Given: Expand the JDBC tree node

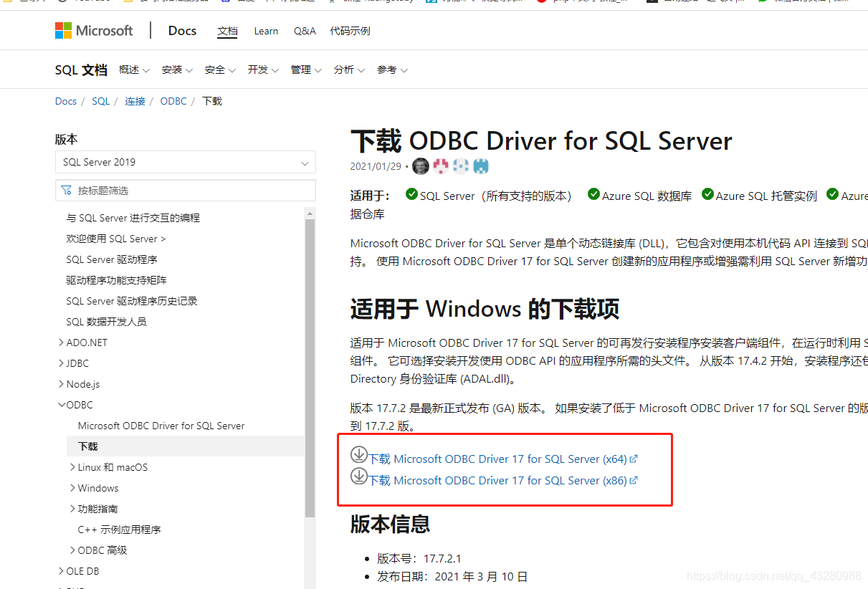Looking at the screenshot, I should [x=61, y=363].
